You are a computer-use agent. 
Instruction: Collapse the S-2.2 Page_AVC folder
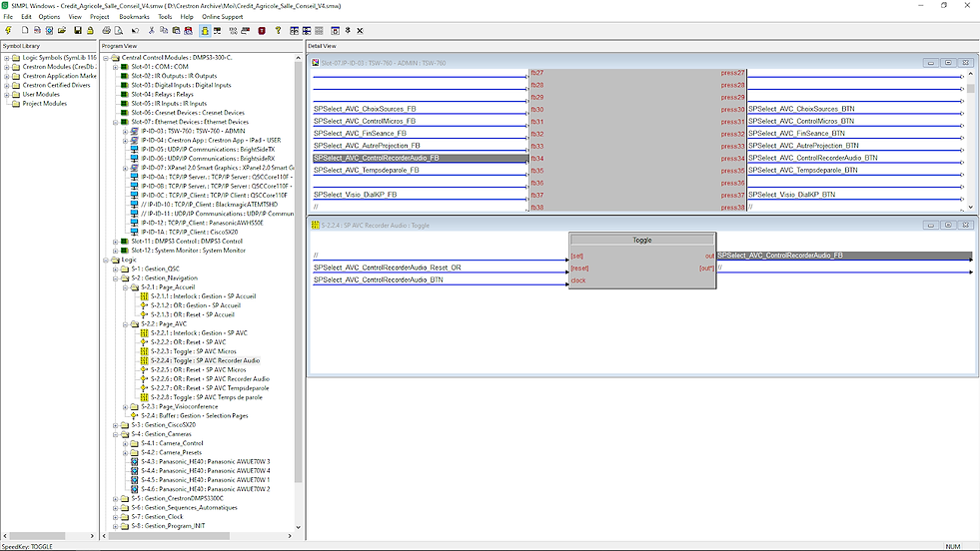point(126,324)
